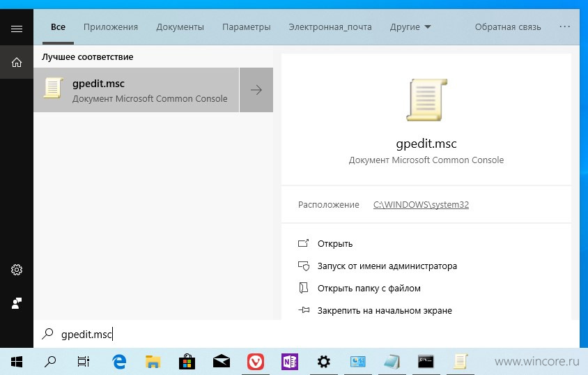Click the pin to Start icon
588x375 pixels.
click(304, 310)
